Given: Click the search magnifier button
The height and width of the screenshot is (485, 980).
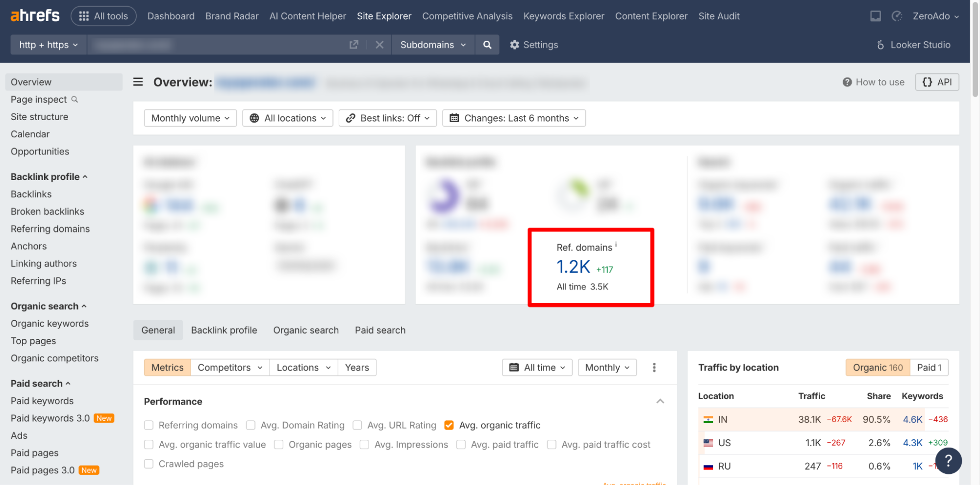Looking at the screenshot, I should (x=487, y=45).
